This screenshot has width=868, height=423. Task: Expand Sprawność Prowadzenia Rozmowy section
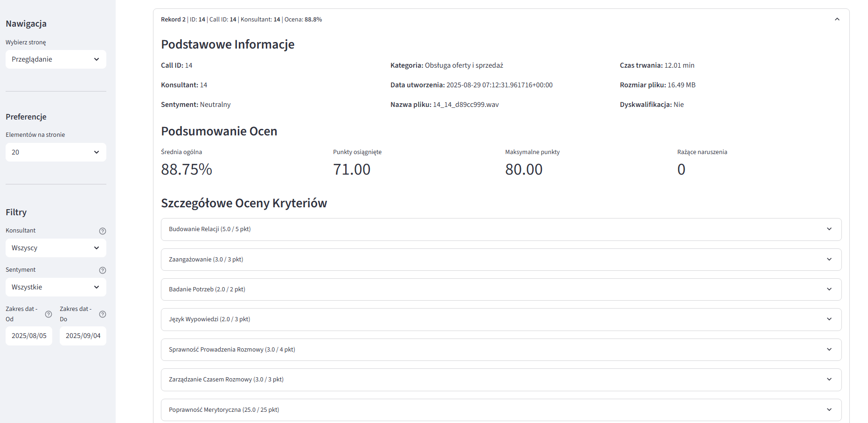pos(501,350)
